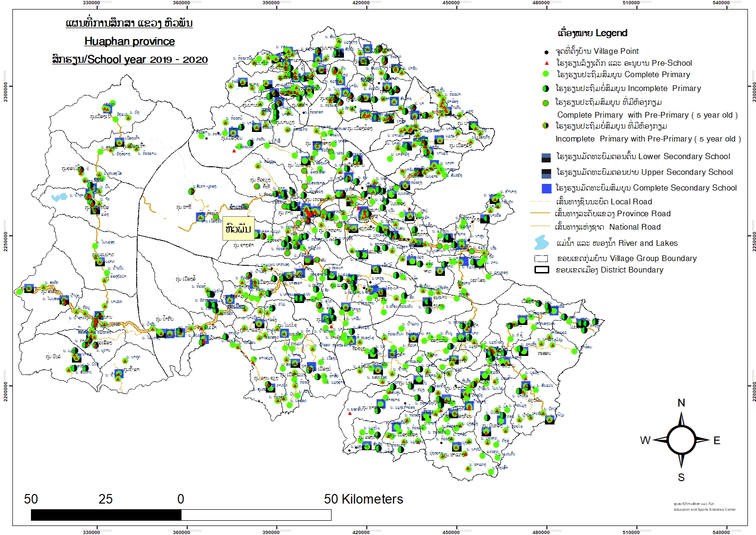Click the Pre-School red triangle legend symbol
756x535 pixels.
(546, 63)
